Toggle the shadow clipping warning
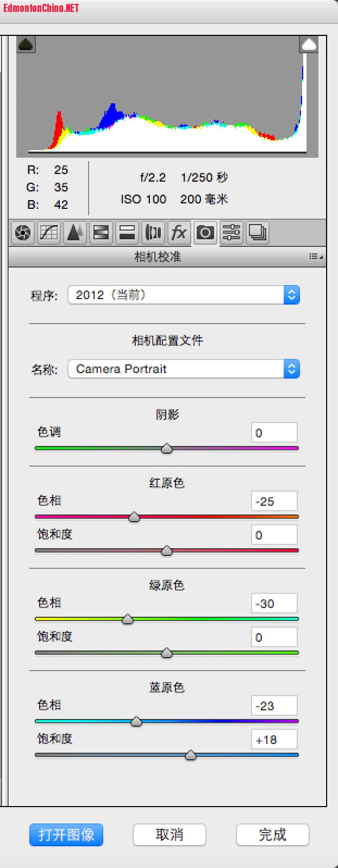The height and width of the screenshot is (868, 338). 26,45
